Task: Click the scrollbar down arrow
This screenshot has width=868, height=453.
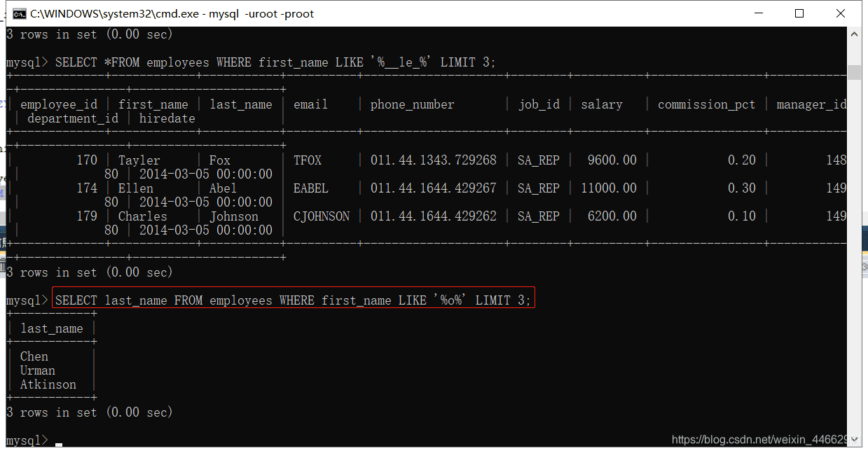Action: (x=854, y=440)
